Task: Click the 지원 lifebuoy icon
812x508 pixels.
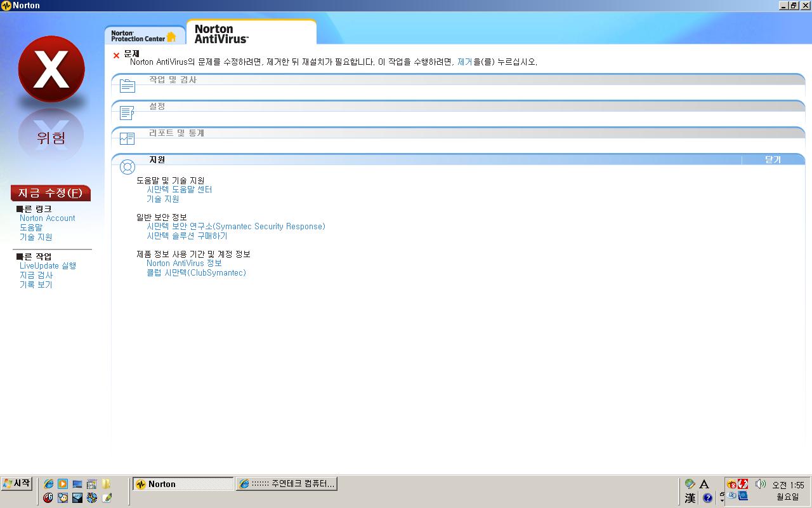Action: 128,167
